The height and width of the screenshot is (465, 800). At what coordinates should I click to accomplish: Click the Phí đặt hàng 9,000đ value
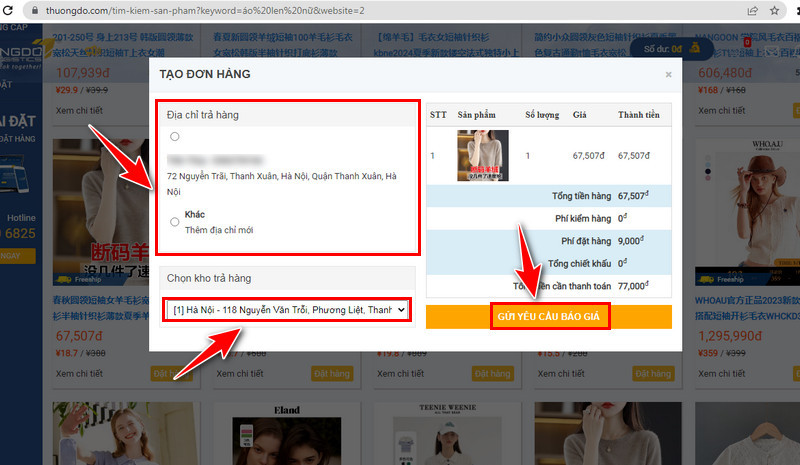(x=631, y=241)
